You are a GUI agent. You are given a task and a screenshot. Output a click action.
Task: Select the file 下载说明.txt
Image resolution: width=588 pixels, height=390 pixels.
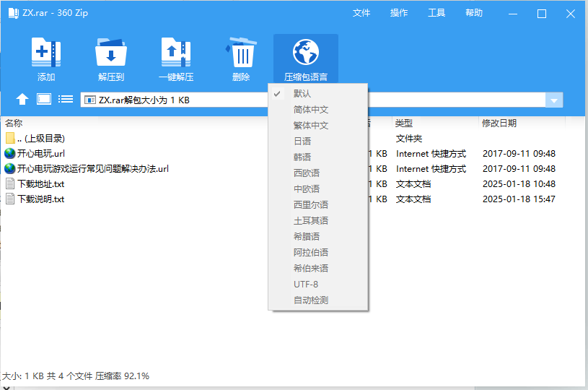coord(40,199)
